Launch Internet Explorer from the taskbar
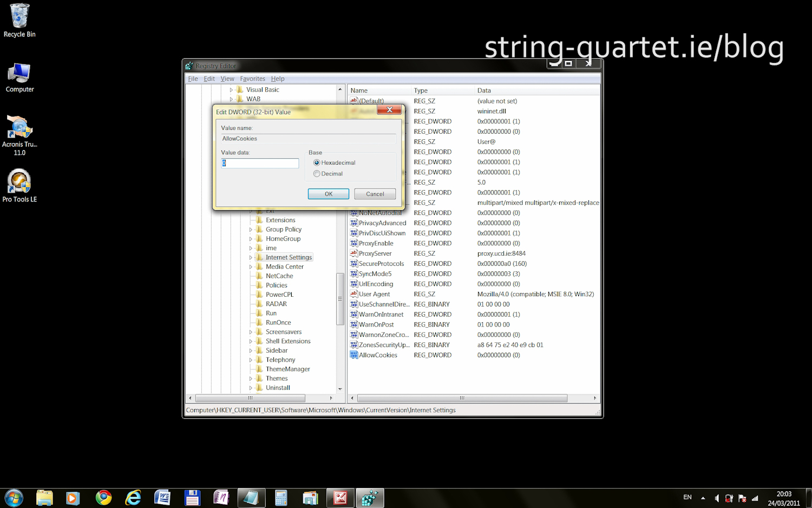 133,498
